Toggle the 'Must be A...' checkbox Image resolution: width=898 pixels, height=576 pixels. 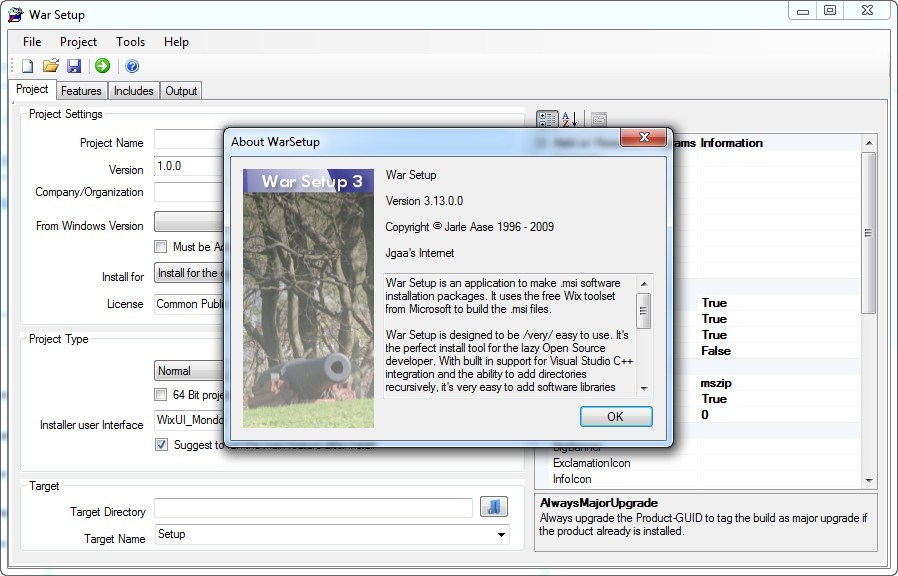point(161,247)
